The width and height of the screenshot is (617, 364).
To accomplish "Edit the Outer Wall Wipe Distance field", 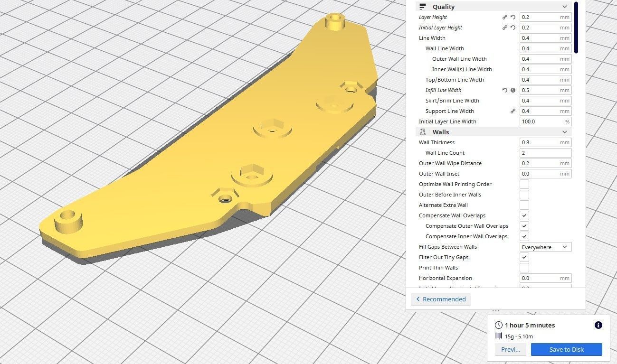I will [545, 163].
